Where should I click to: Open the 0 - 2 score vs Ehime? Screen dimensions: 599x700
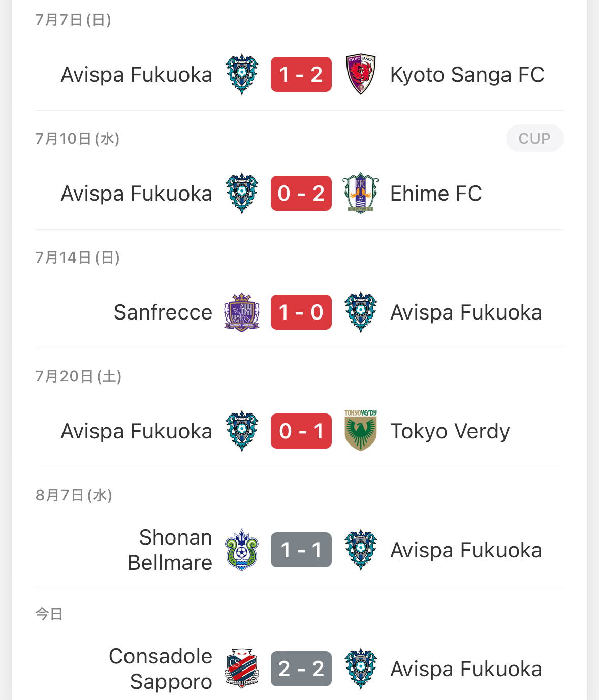tap(301, 194)
